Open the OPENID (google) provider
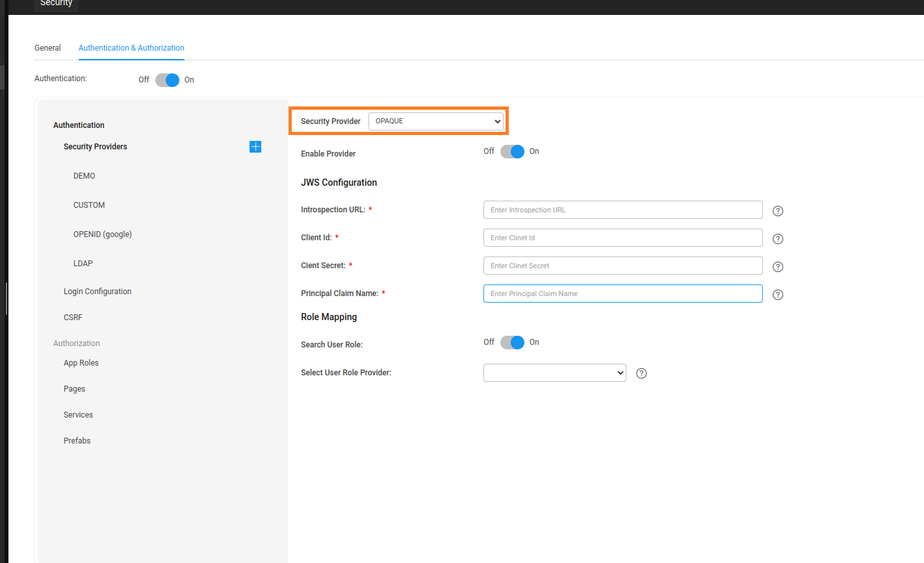 [103, 234]
